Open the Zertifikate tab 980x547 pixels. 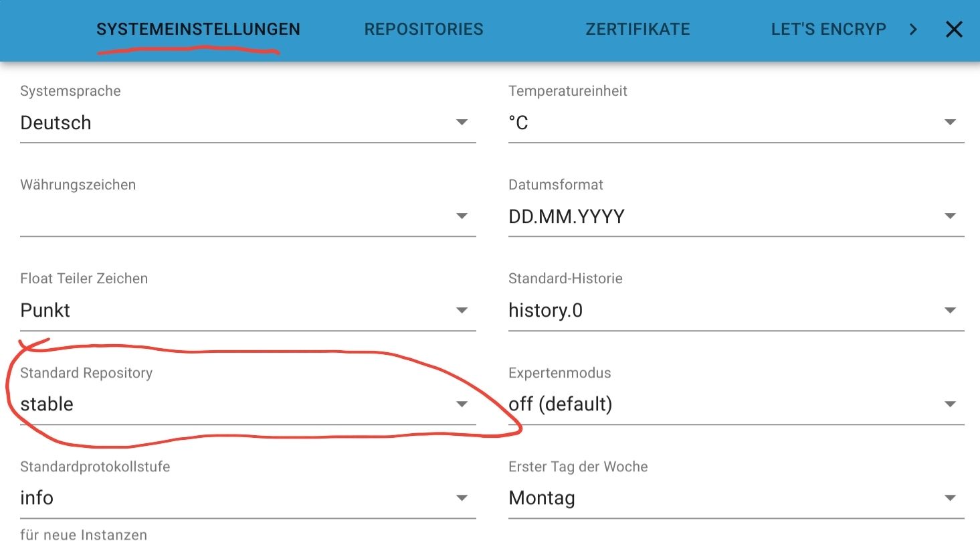tap(638, 29)
